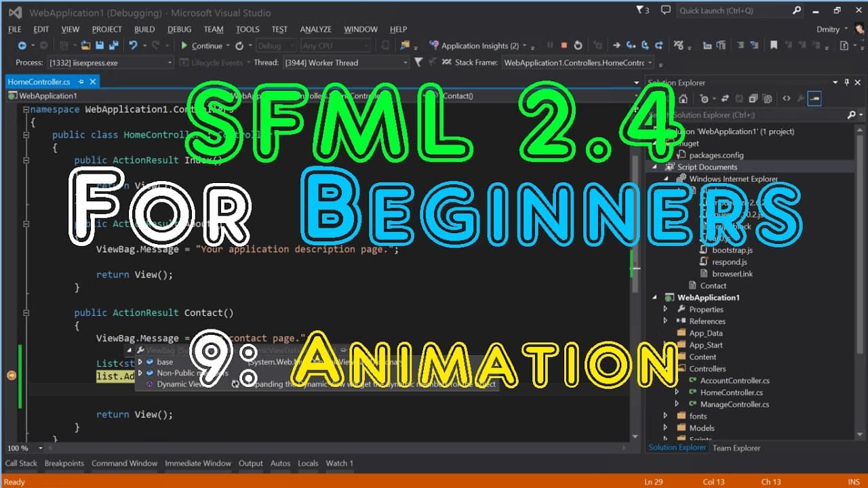
Task: View code using the angle-brackets icon
Action: [787, 98]
